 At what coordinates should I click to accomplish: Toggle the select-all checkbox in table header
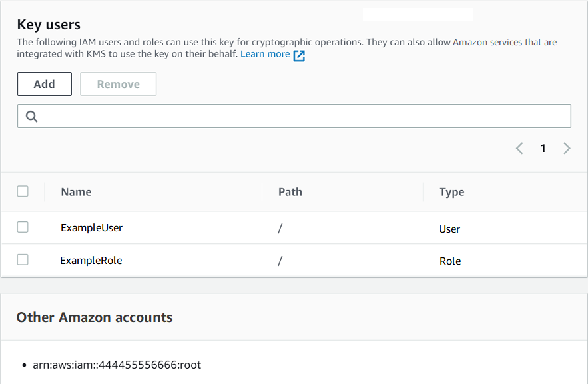click(x=23, y=191)
